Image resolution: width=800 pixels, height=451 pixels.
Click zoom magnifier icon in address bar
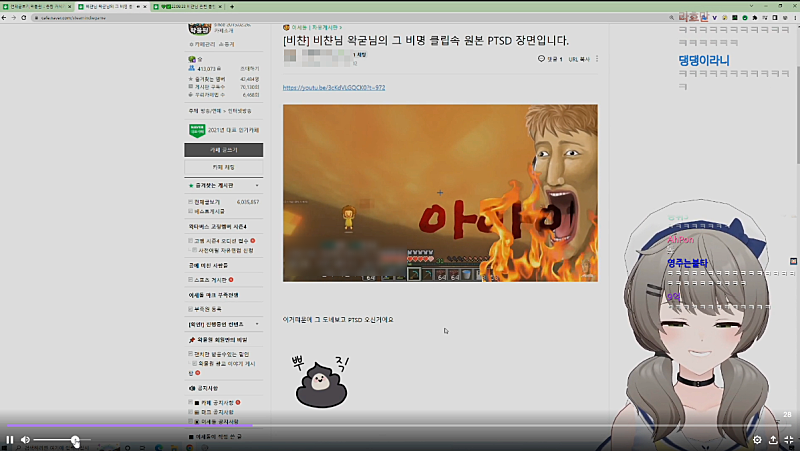[x=671, y=17]
